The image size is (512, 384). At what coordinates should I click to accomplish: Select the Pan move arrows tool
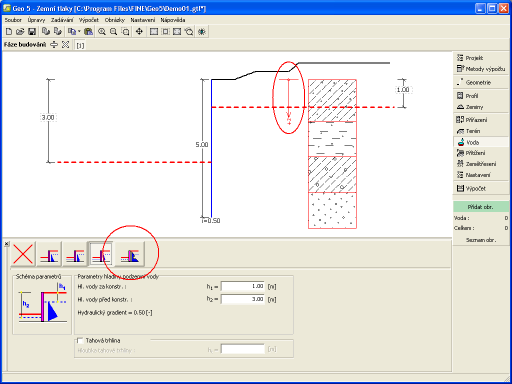point(139,32)
